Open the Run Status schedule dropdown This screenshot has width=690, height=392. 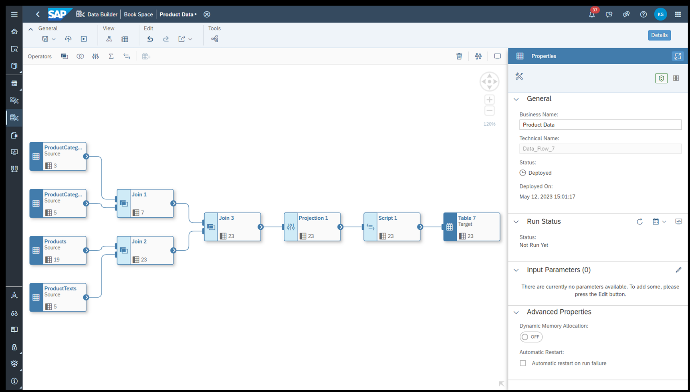pos(664,222)
